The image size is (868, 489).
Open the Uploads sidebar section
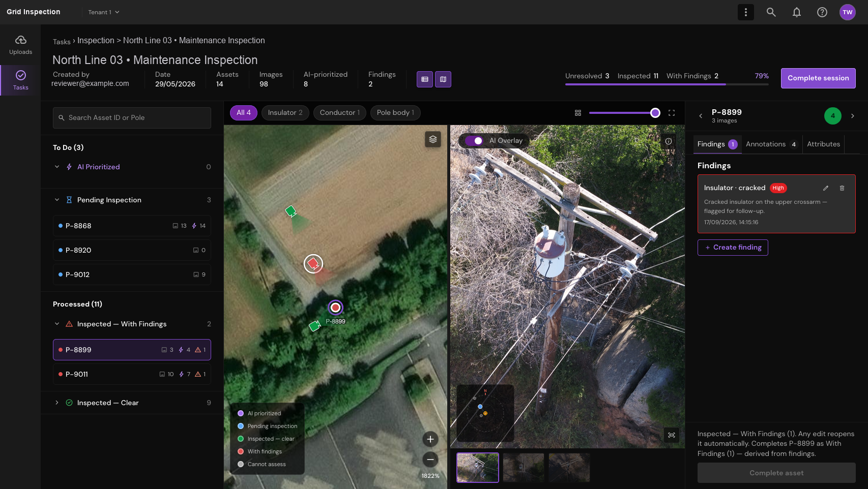[x=20, y=45]
